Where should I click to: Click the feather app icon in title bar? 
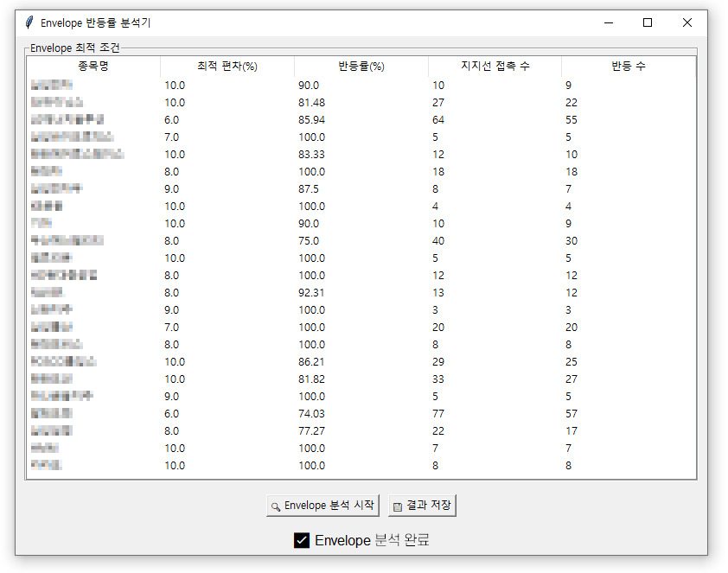click(x=29, y=22)
